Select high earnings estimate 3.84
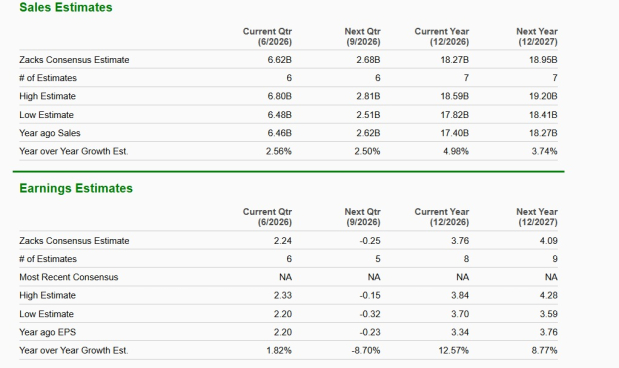Screen dimensions: 619x368 pos(460,295)
